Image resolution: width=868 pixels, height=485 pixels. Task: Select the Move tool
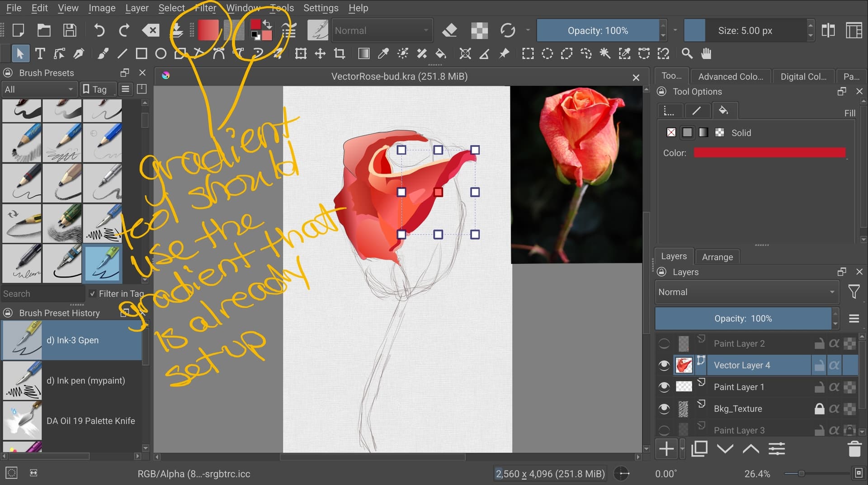(320, 54)
